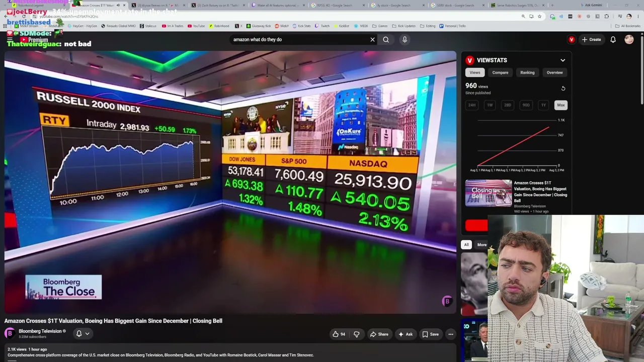Open a new browser tab with the plus button
The width and height of the screenshot is (644, 362).
point(552,6)
